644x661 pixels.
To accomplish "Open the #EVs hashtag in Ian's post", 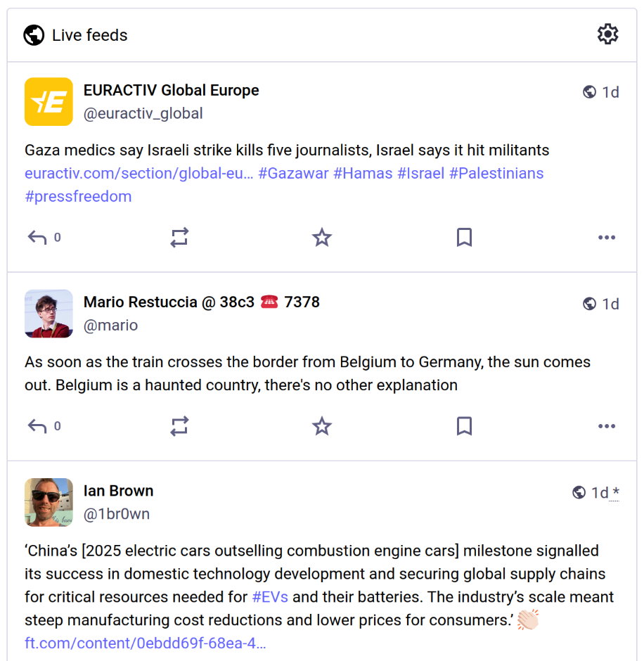I will (270, 597).
